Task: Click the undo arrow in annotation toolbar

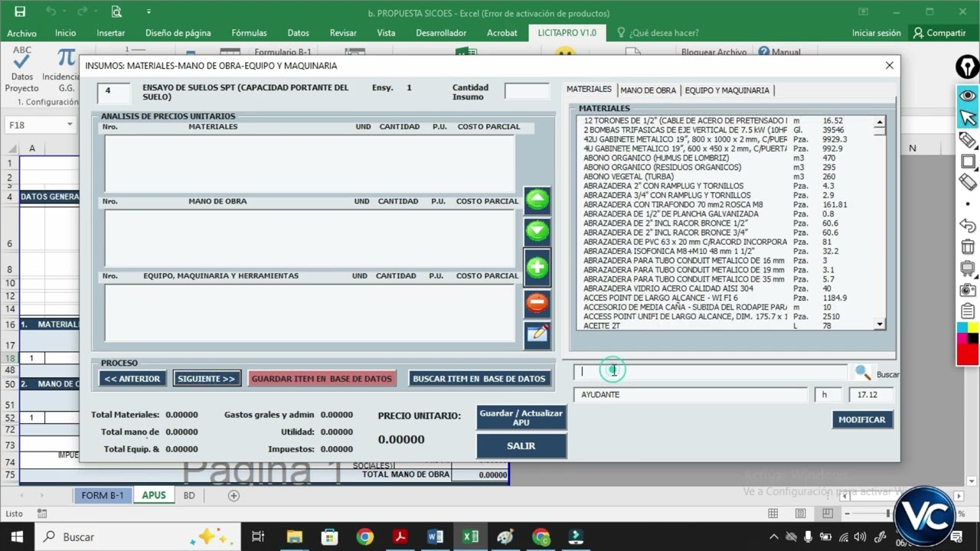Action: tap(968, 226)
